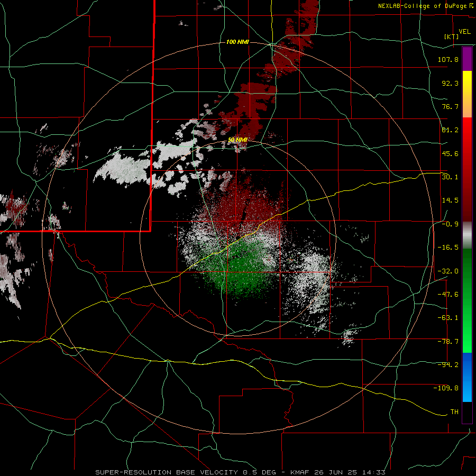Click the 14.5 velocity scale value
The height and width of the screenshot is (476, 476).
click(450, 200)
